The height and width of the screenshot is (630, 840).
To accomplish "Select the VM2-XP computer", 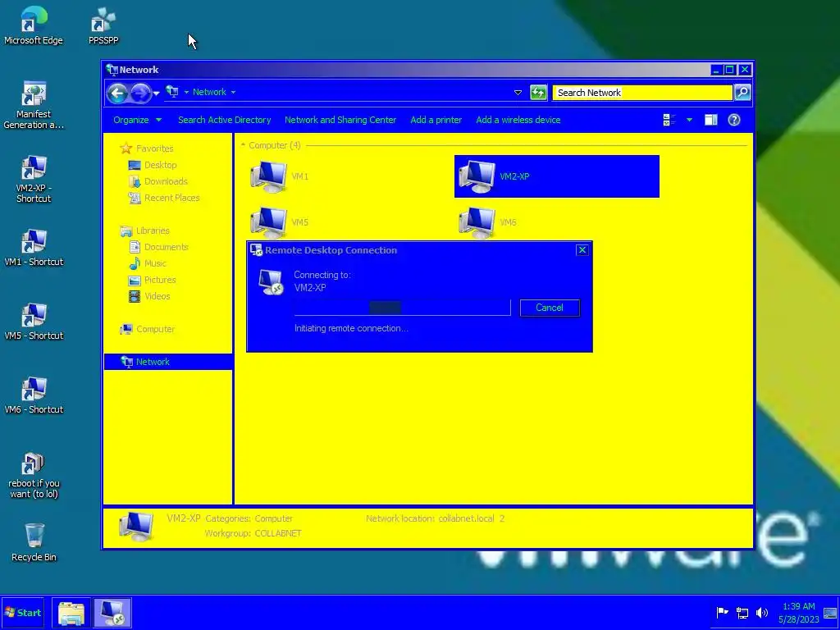I will [557, 176].
